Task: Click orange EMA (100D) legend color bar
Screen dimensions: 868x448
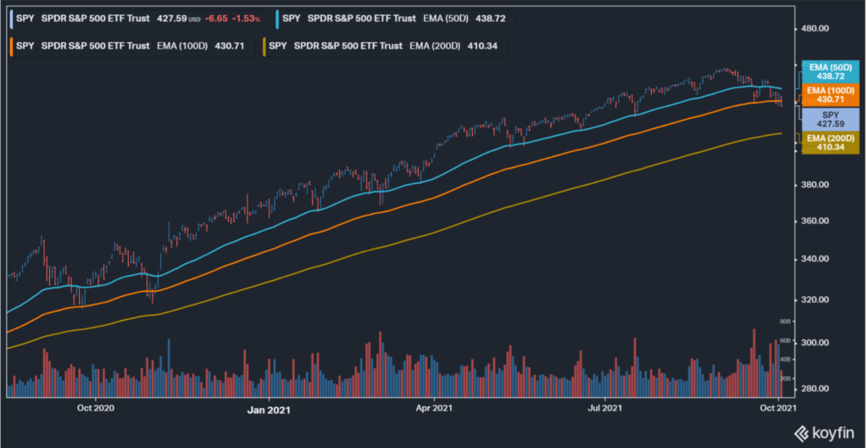Action: pyautogui.click(x=12, y=46)
